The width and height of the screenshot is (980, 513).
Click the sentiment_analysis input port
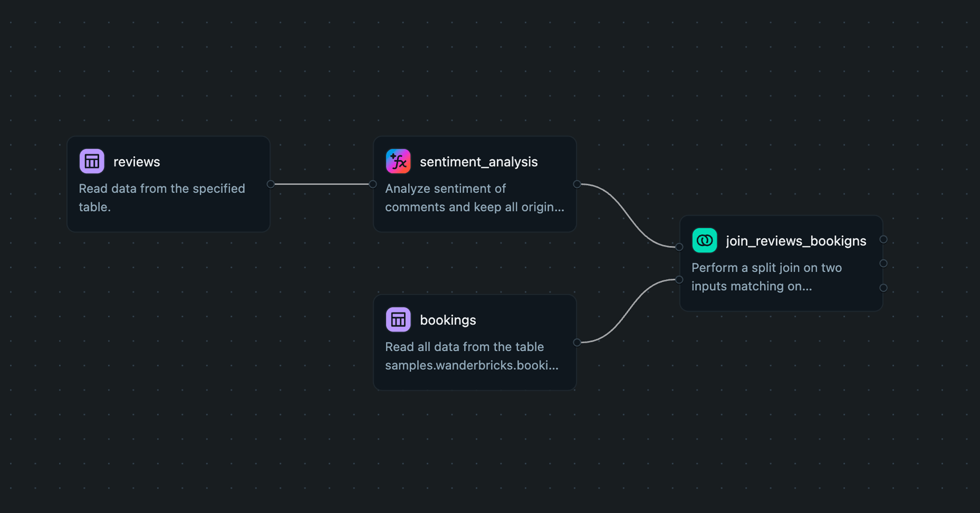[x=373, y=184]
